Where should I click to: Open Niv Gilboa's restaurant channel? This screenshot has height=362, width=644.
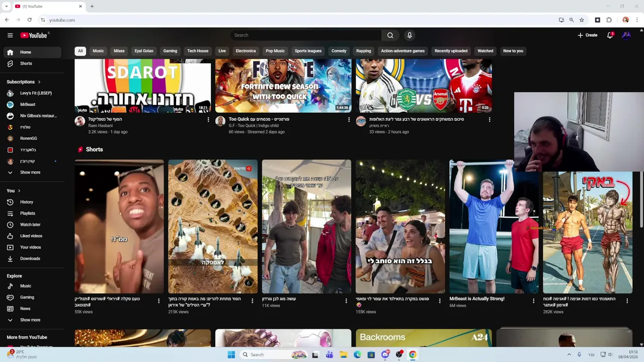[x=32, y=116]
